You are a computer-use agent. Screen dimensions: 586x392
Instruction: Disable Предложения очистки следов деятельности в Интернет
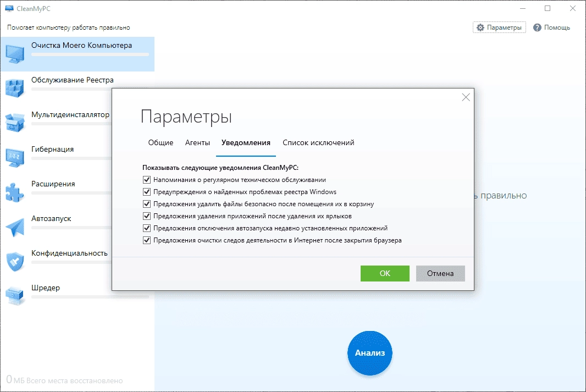coord(146,240)
